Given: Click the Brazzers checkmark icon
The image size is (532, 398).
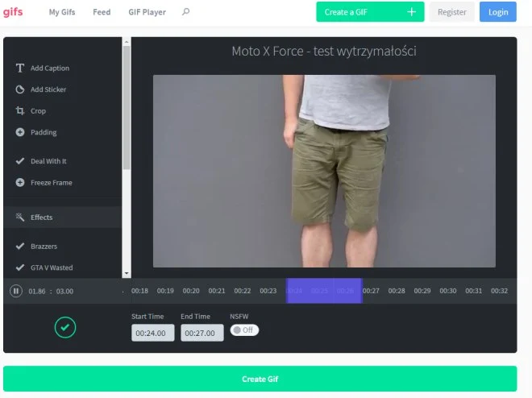Looking at the screenshot, I should coord(20,246).
